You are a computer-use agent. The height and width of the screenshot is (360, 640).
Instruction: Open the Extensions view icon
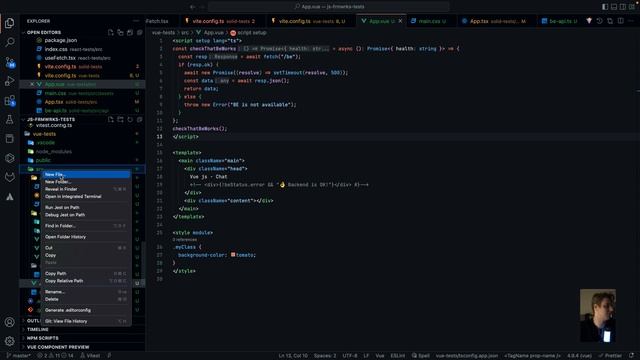point(10,100)
